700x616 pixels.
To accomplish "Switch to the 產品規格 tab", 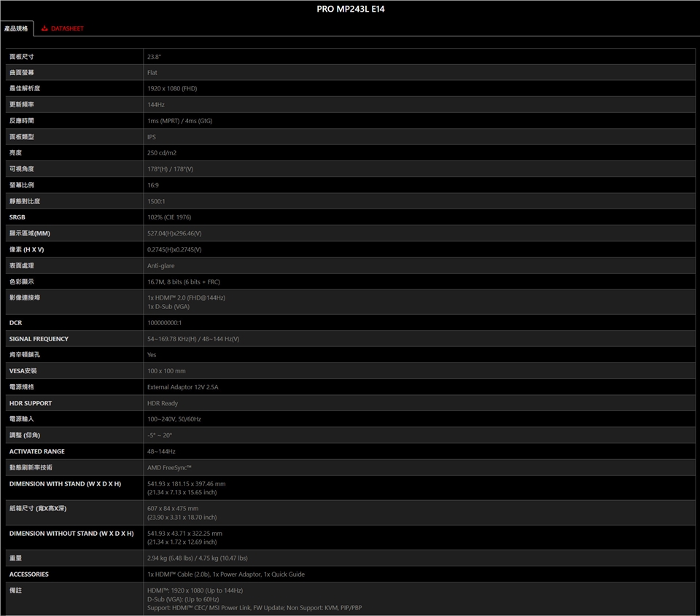I will [x=16, y=28].
